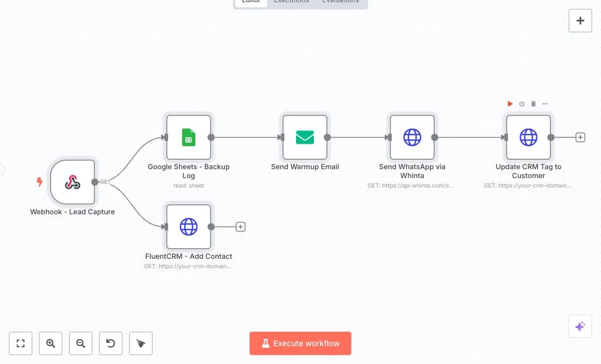Delete Update CRM node via trash icon
This screenshot has height=364, width=601.
pos(533,104)
